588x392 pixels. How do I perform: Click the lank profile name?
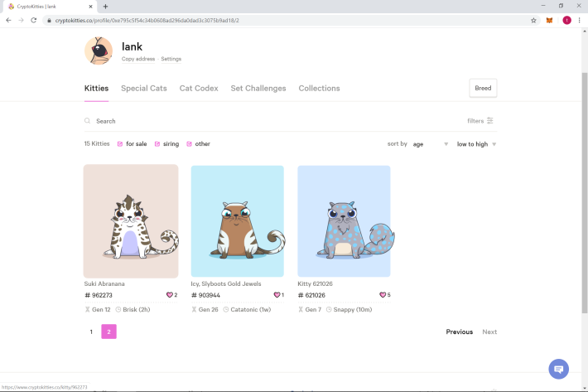[132, 46]
